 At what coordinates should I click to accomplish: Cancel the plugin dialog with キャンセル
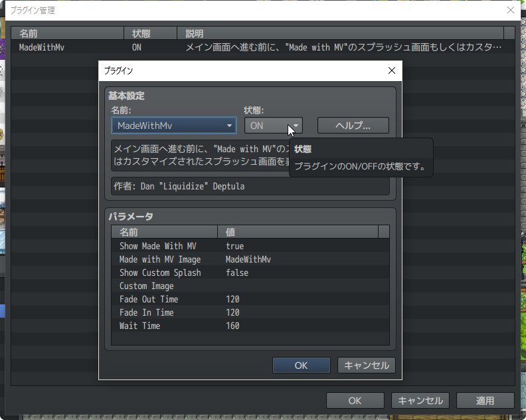[367, 366]
